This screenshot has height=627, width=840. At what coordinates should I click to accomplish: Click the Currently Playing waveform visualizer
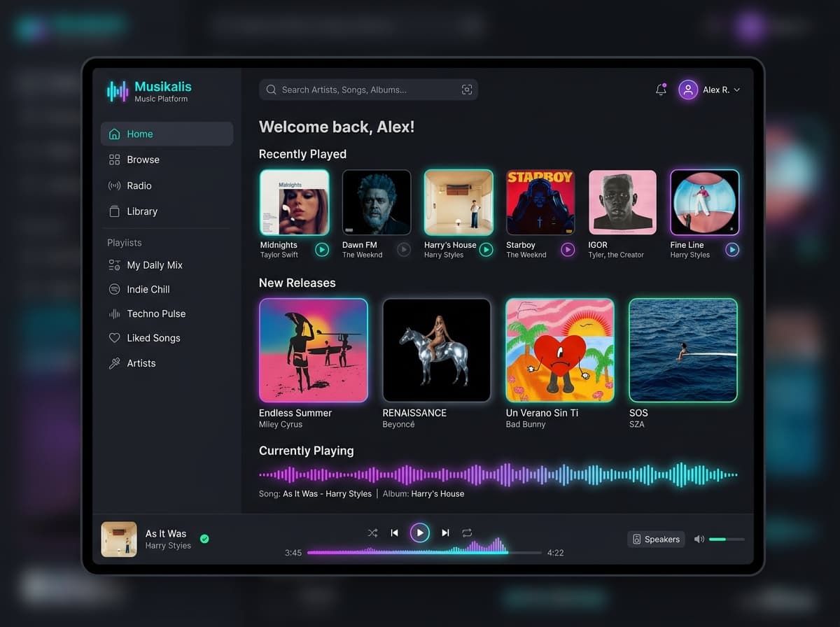[498, 474]
